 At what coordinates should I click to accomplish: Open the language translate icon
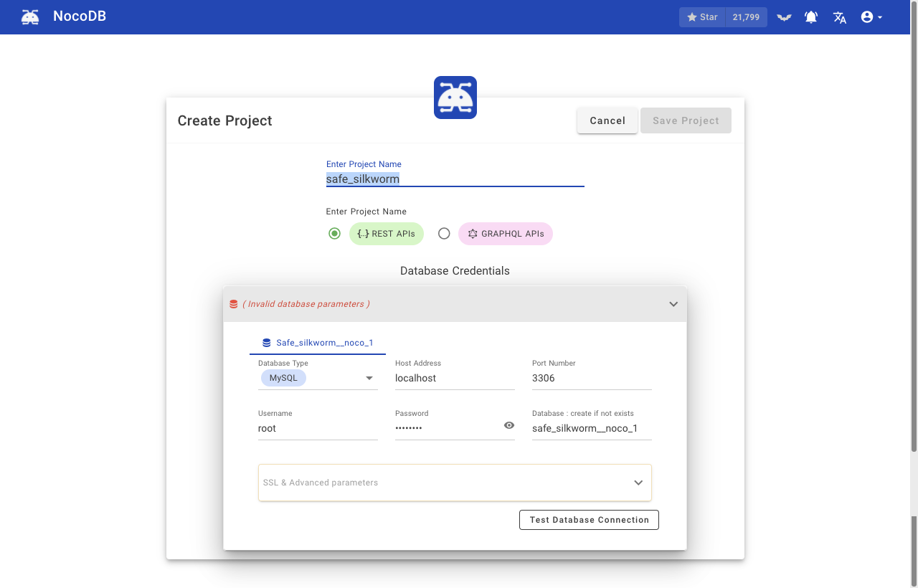pyautogui.click(x=839, y=17)
